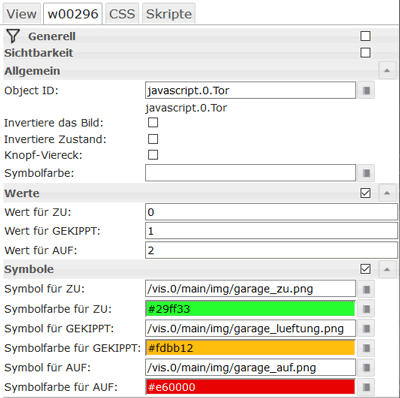Click the red #e60000 color field
The height and width of the screenshot is (398, 400).
coord(250,387)
